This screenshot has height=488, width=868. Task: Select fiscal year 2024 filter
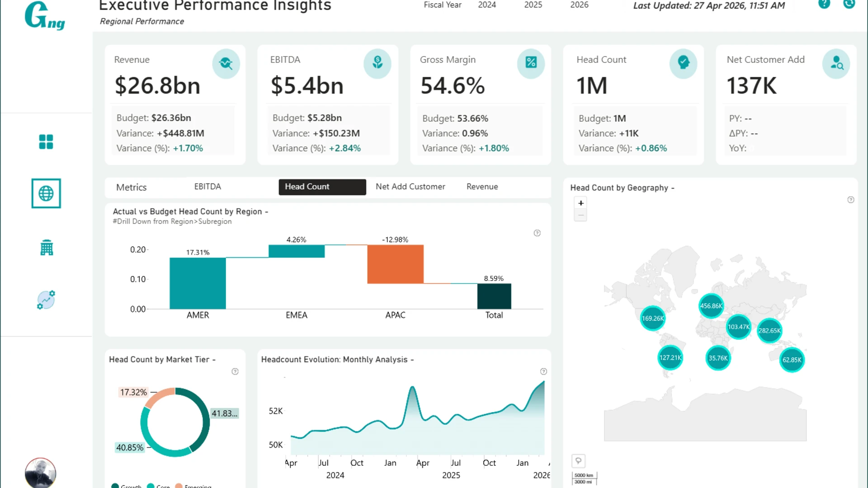pyautogui.click(x=487, y=5)
